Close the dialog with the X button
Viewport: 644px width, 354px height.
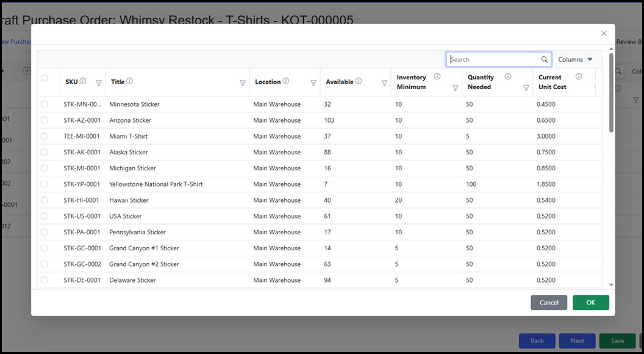coord(604,34)
